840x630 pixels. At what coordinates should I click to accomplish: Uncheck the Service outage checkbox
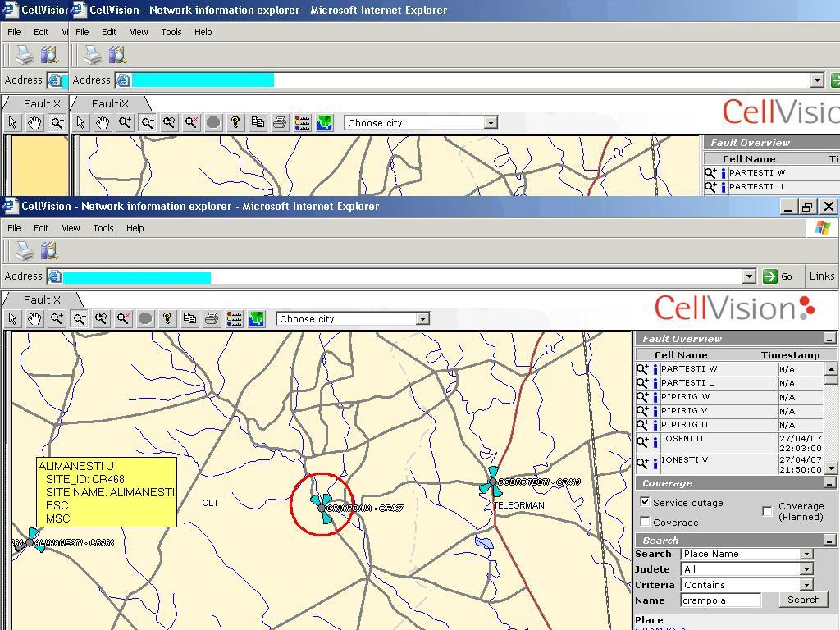point(645,502)
